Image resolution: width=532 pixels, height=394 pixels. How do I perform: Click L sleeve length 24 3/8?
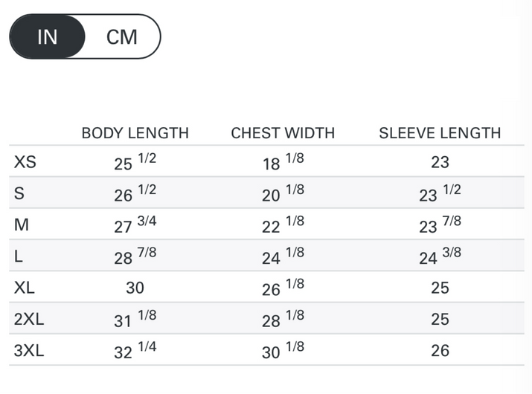(x=440, y=256)
